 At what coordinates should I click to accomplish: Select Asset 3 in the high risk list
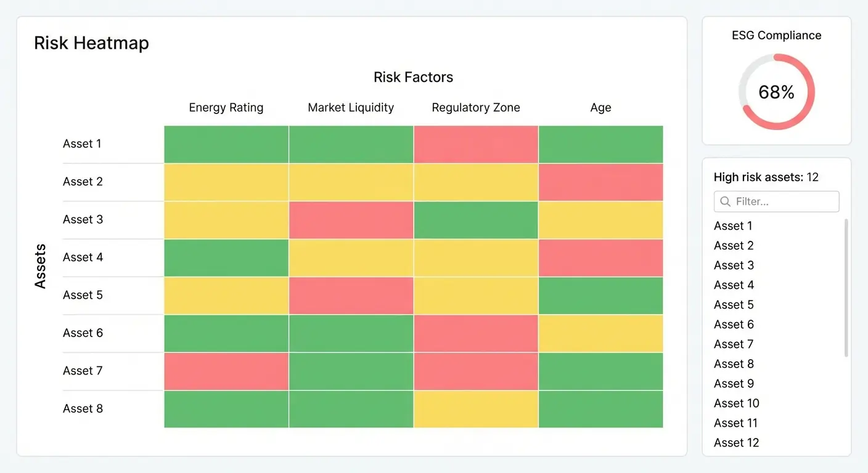(x=734, y=265)
